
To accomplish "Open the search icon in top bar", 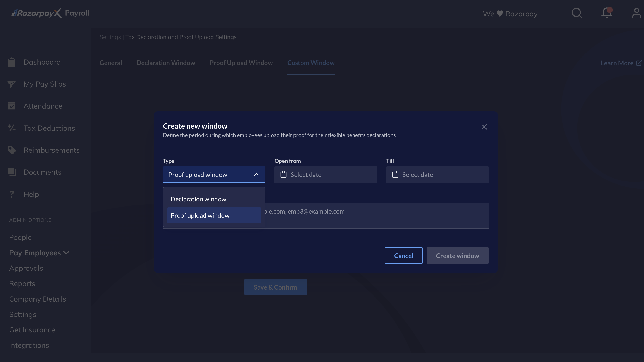I will [576, 13].
